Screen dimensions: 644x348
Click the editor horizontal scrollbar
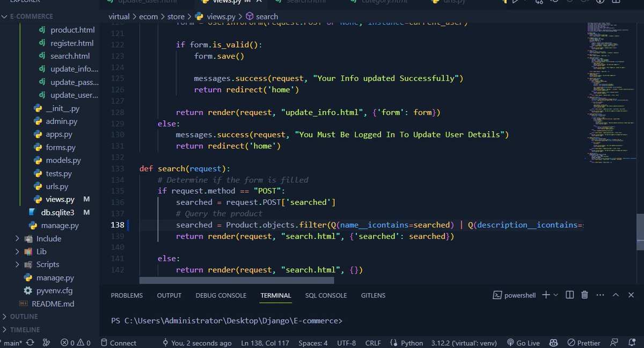coord(236,280)
